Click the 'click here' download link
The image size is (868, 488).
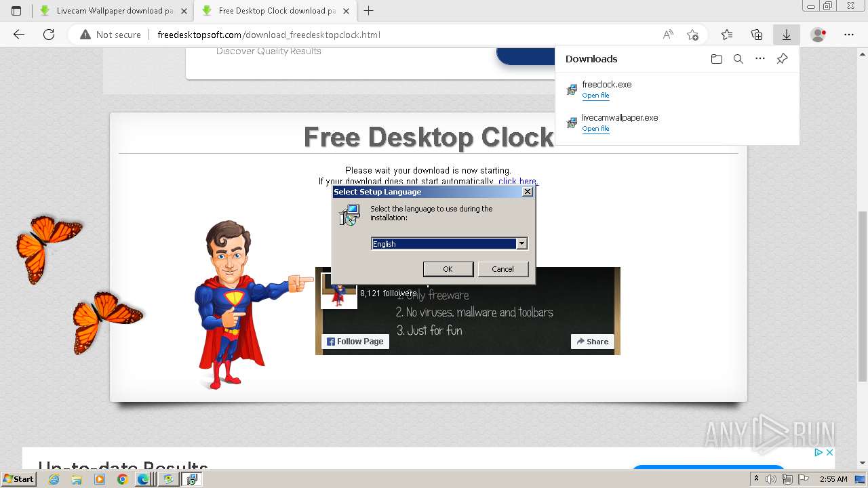517,181
